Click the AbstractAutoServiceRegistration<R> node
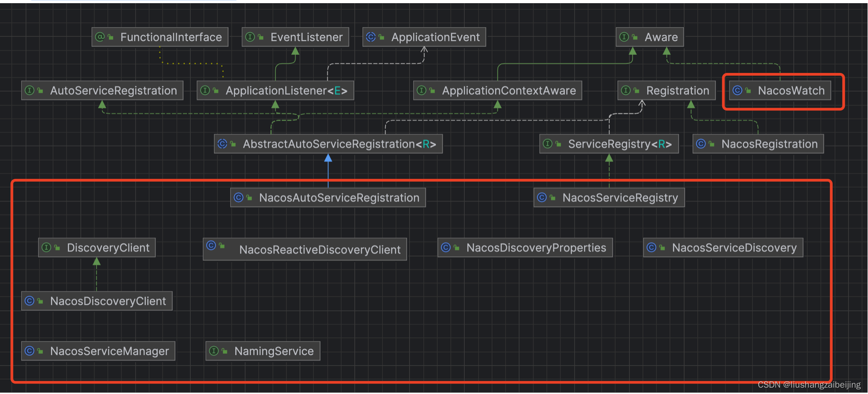868x394 pixels. point(328,144)
